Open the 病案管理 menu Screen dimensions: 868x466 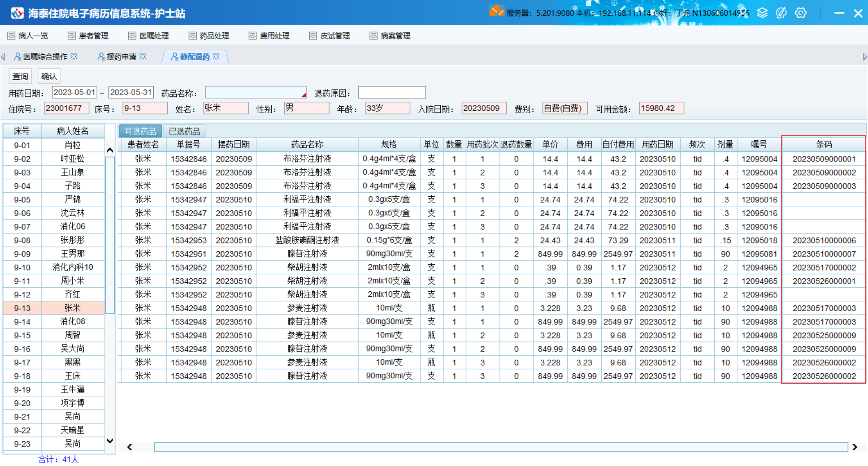coord(390,36)
